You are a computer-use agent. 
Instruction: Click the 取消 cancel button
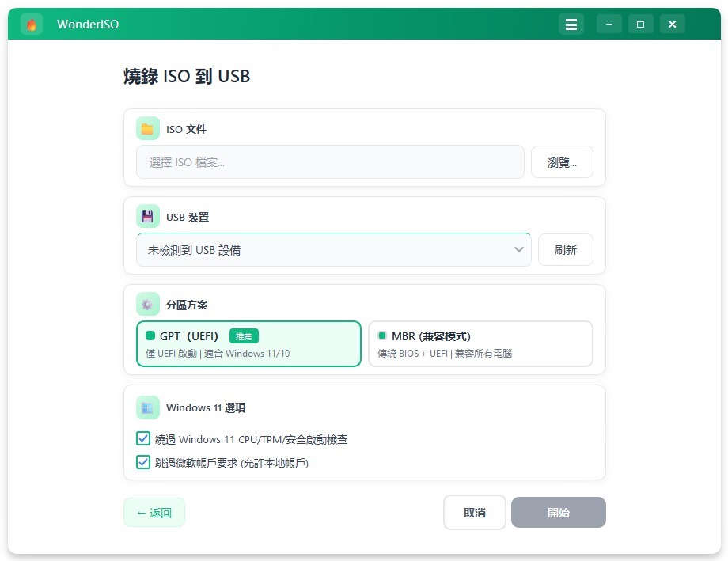(475, 513)
